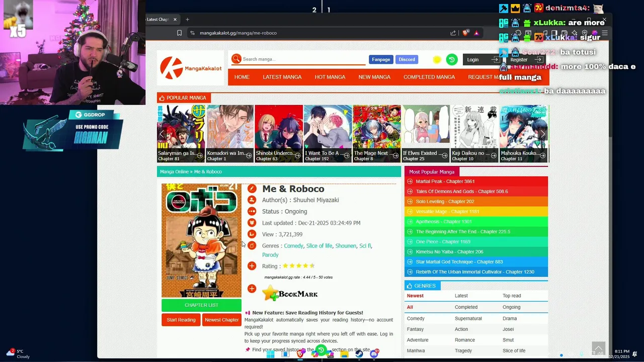The height and width of the screenshot is (362, 644).
Task: Open Kimetsu No Yaiba - Chapter 206
Action: pos(449,252)
